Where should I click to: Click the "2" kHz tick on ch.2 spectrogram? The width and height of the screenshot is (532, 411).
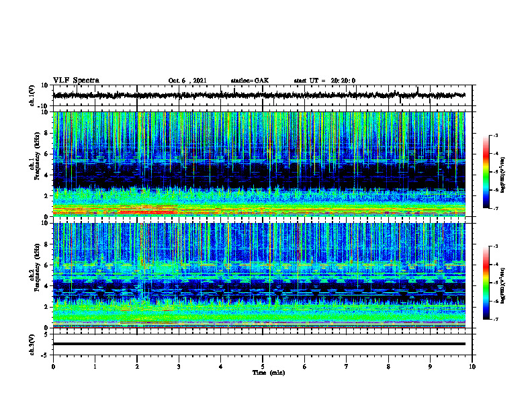click(x=46, y=307)
